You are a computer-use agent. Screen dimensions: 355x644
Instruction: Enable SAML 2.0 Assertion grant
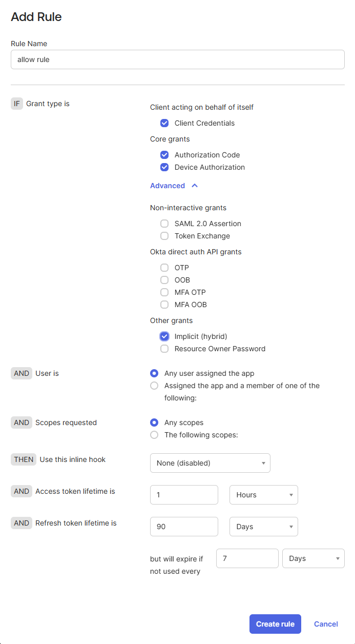coord(164,224)
